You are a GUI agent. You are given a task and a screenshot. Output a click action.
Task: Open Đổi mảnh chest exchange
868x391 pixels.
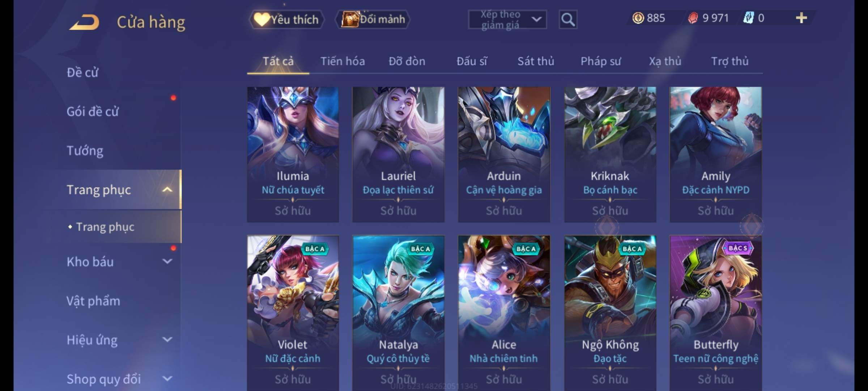pos(373,19)
